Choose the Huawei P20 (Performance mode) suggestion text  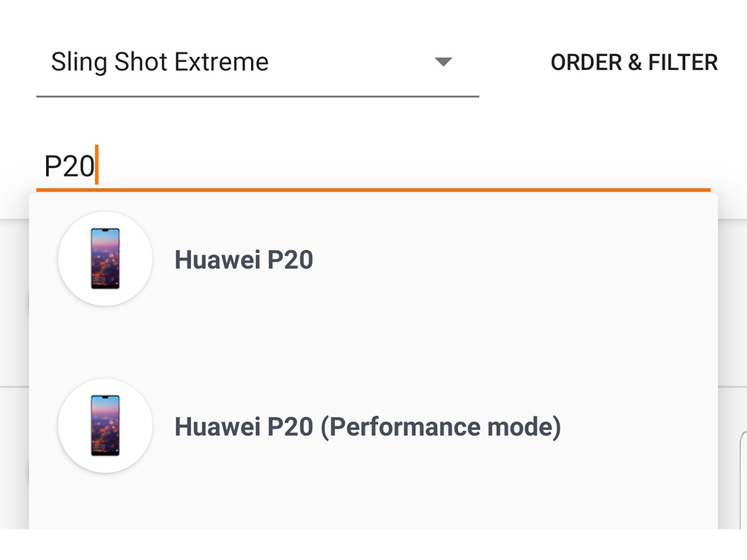[x=368, y=427]
